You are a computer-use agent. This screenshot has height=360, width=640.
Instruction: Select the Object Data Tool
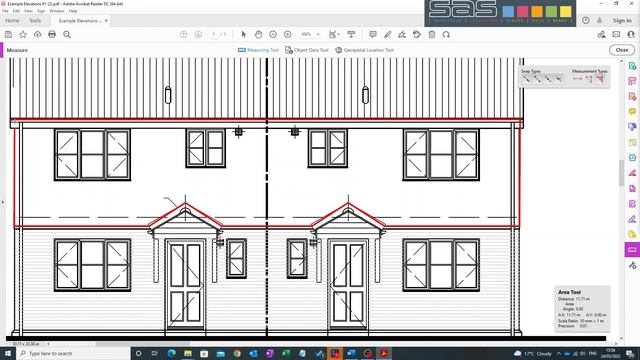[x=307, y=50]
